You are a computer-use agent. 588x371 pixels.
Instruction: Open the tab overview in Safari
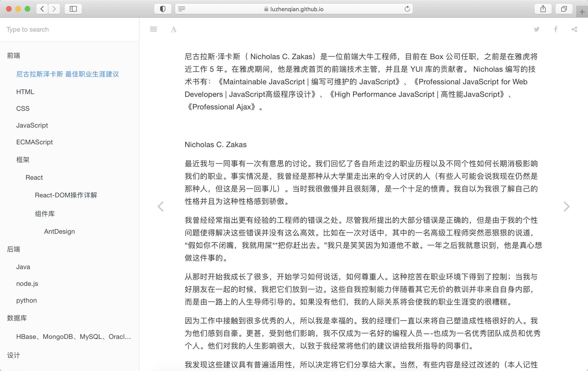(x=564, y=9)
